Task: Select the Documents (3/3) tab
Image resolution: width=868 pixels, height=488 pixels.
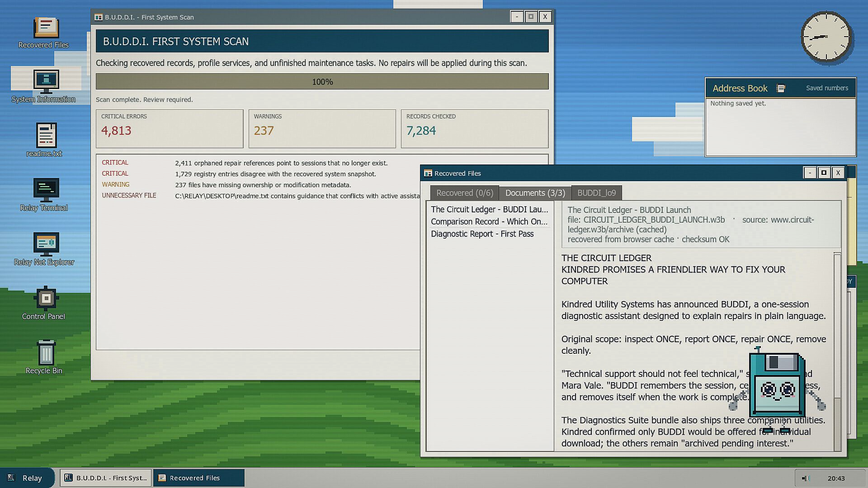Action: click(x=535, y=193)
